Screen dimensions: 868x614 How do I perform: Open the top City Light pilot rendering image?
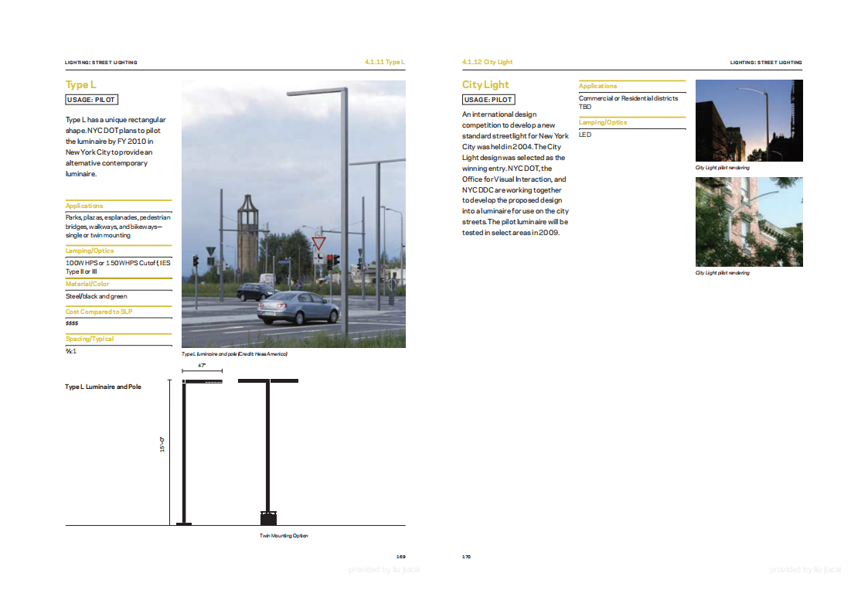tap(748, 121)
